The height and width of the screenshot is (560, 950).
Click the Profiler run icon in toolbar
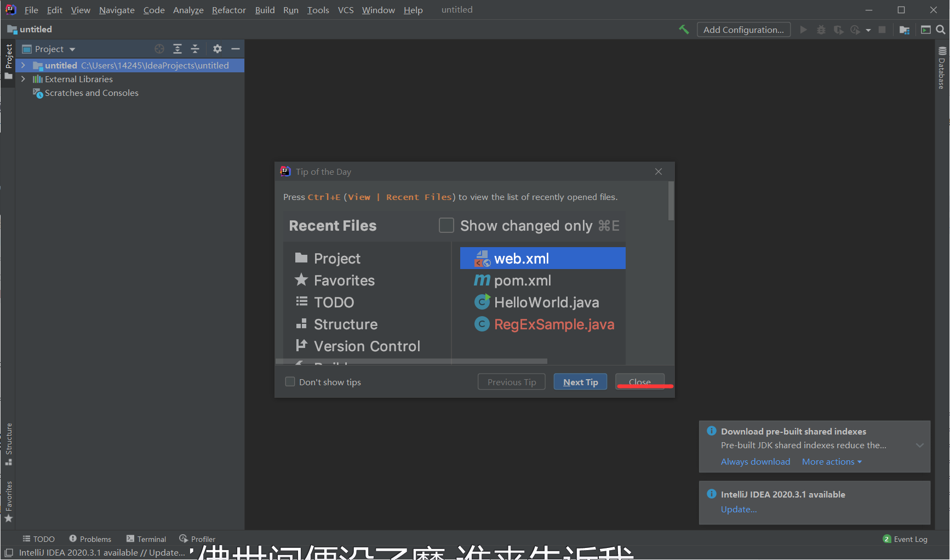(855, 30)
